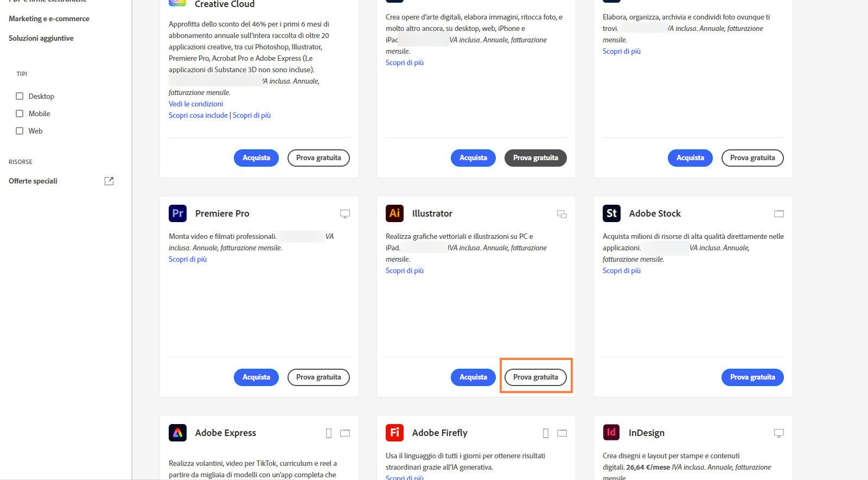868x480 pixels.
Task: Open Scopri di più under Elabora, organizza
Action: pyautogui.click(x=622, y=51)
